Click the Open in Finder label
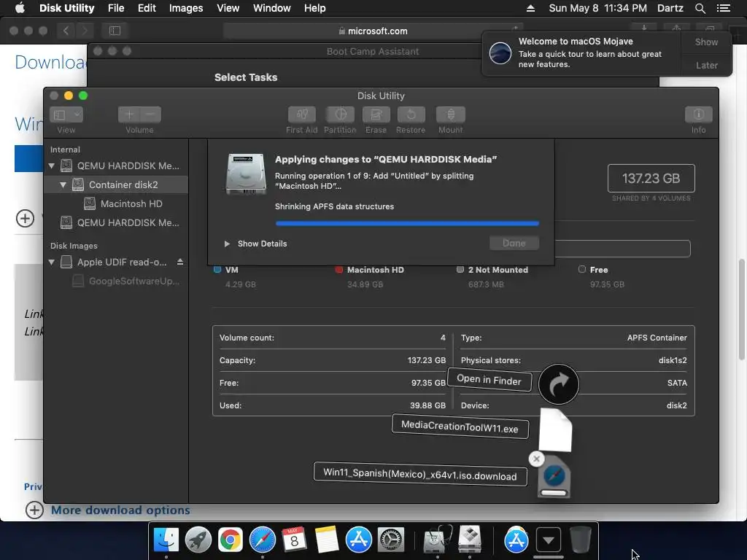This screenshot has height=560, width=747. coord(489,380)
